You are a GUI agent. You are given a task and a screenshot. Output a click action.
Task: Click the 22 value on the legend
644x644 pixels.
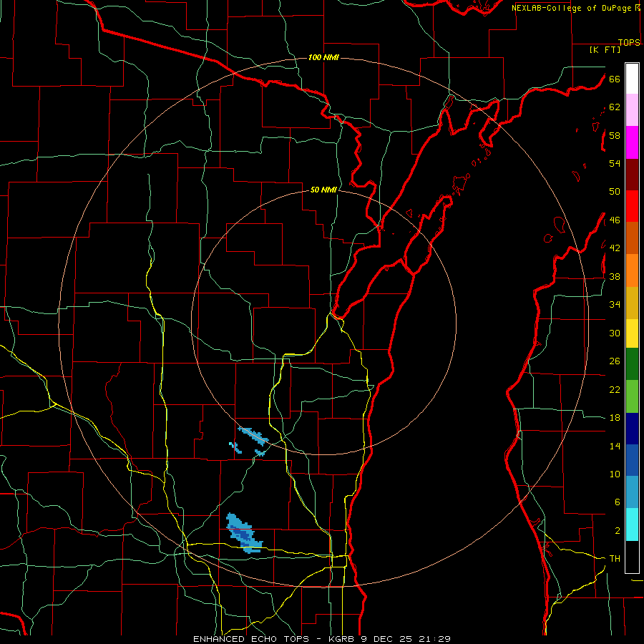[615, 389]
